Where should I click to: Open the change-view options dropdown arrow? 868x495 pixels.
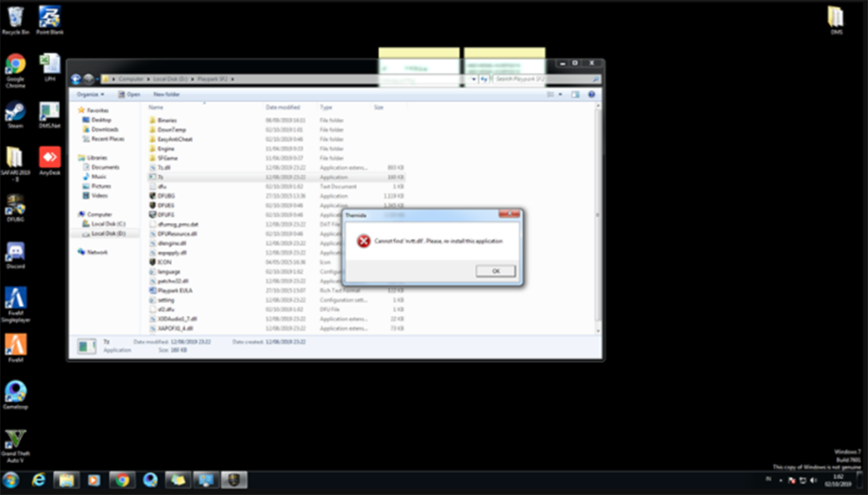coord(560,94)
